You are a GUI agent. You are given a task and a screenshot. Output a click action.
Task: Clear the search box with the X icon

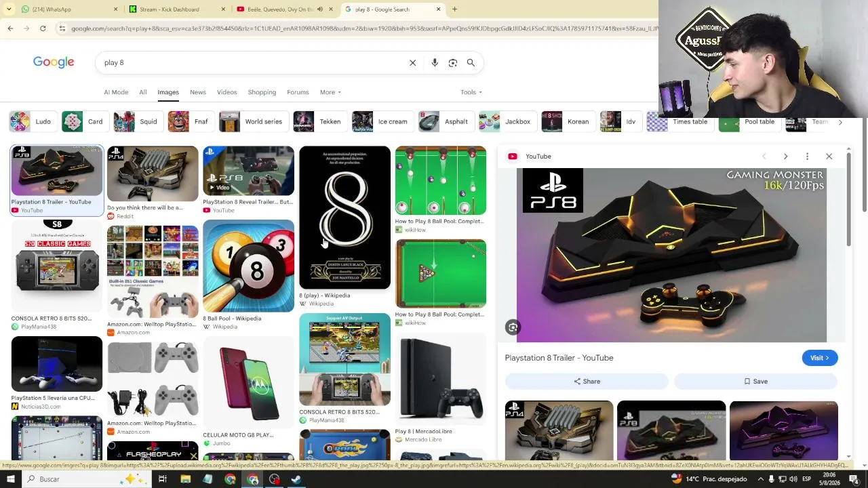pyautogui.click(x=412, y=63)
